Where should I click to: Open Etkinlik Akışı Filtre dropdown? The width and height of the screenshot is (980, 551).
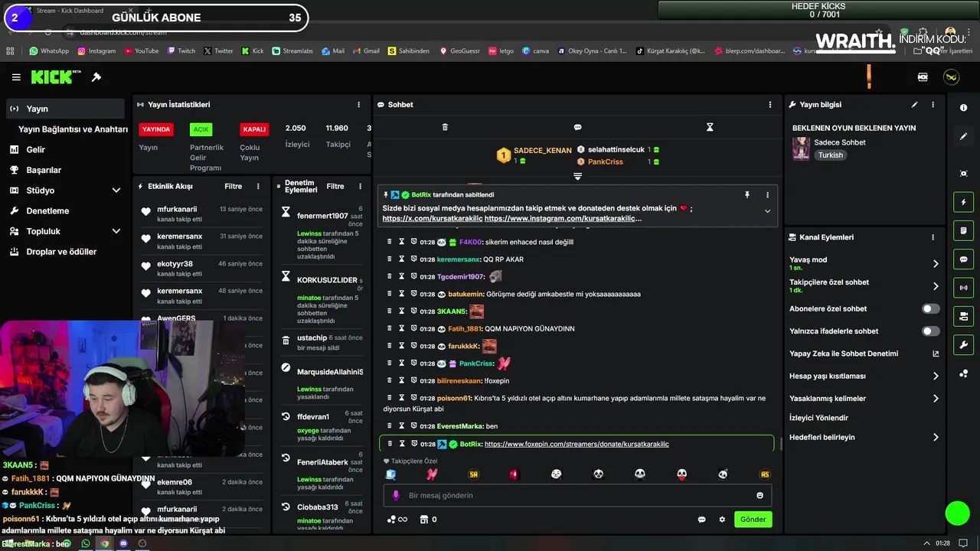tap(233, 186)
